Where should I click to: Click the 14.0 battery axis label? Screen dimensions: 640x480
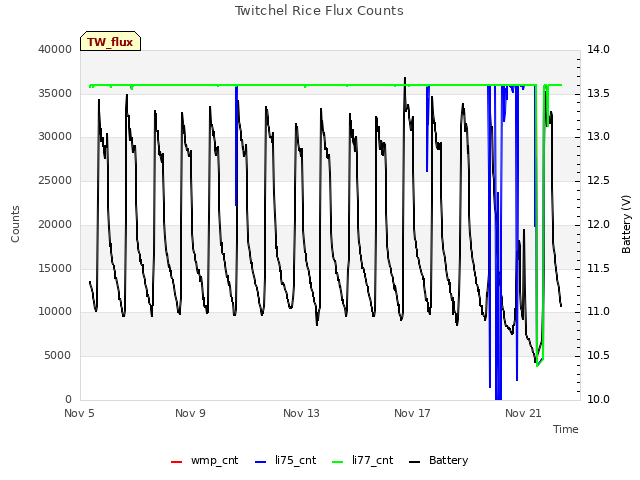[x=598, y=49]
